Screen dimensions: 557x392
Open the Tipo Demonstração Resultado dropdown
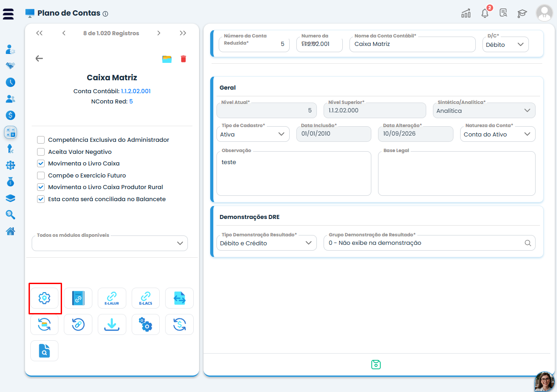coord(266,243)
